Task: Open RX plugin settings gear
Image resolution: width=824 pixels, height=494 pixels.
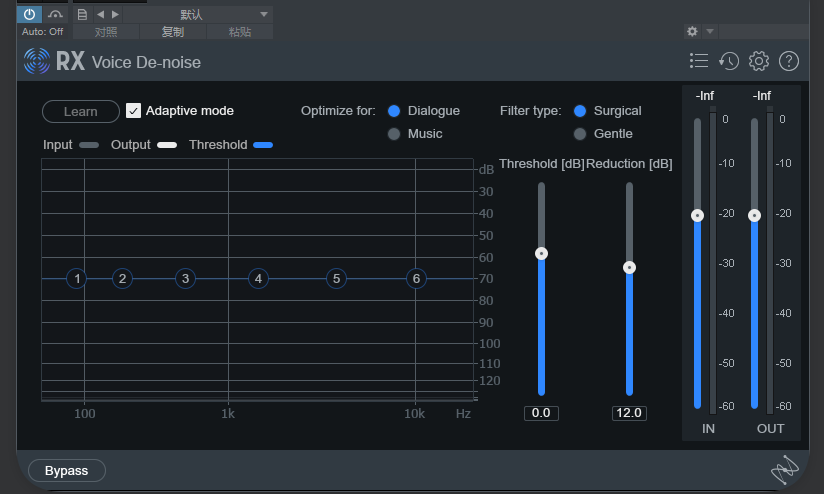Action: tap(759, 61)
